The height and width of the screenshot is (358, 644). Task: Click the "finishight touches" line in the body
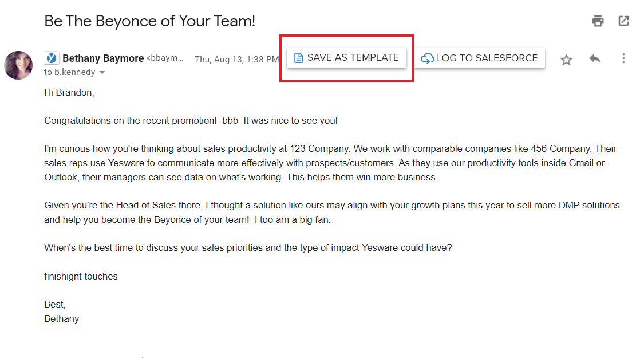81,276
